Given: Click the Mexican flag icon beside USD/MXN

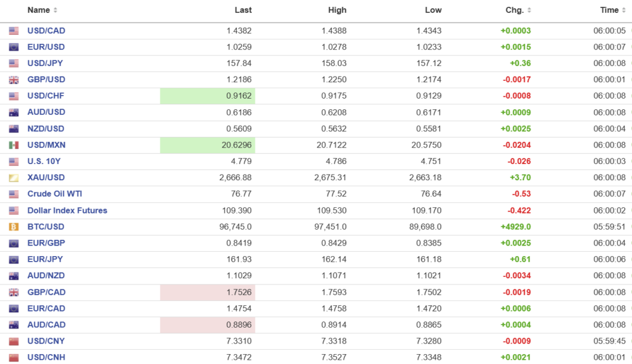Looking at the screenshot, I should pyautogui.click(x=14, y=145).
